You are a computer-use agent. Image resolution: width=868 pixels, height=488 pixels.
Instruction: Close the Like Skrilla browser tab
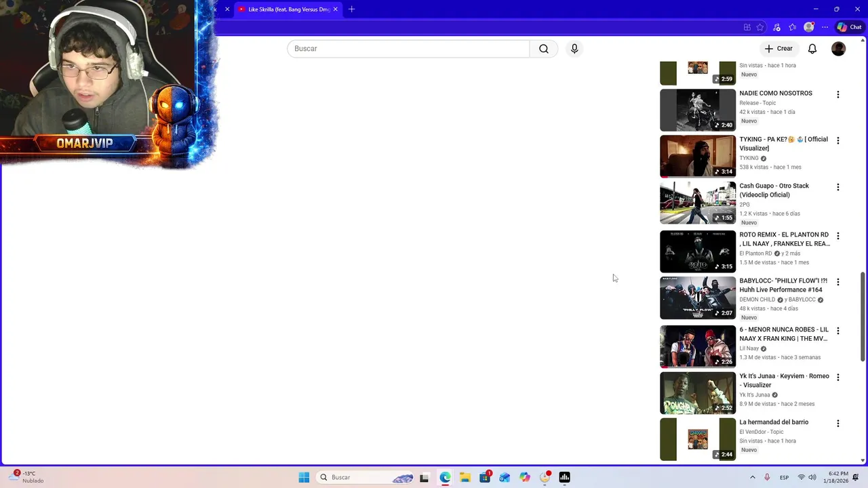point(335,9)
